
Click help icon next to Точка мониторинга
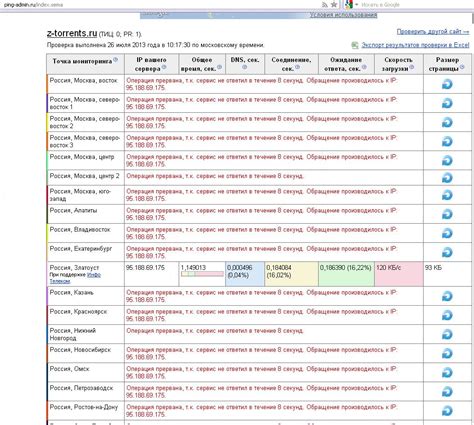pyautogui.click(x=115, y=60)
